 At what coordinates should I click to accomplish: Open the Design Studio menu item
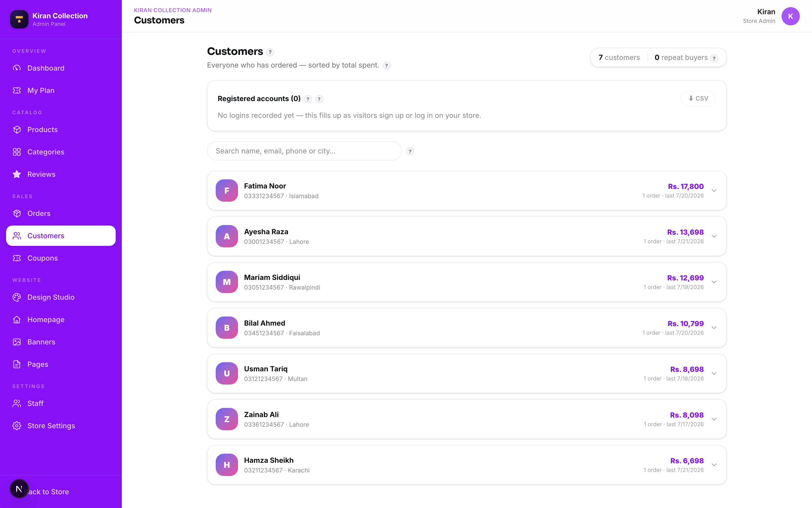coord(61,297)
